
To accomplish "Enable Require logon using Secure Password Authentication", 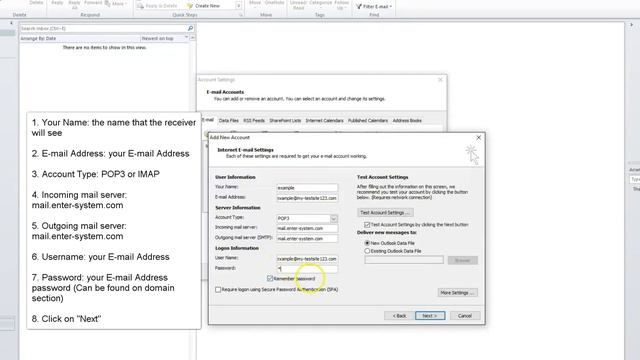I will pos(218,289).
